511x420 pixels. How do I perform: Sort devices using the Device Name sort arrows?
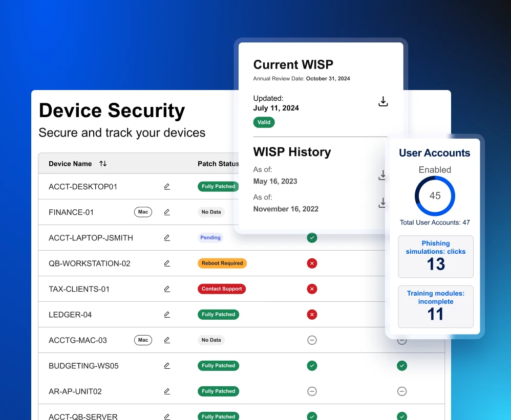[x=102, y=163]
